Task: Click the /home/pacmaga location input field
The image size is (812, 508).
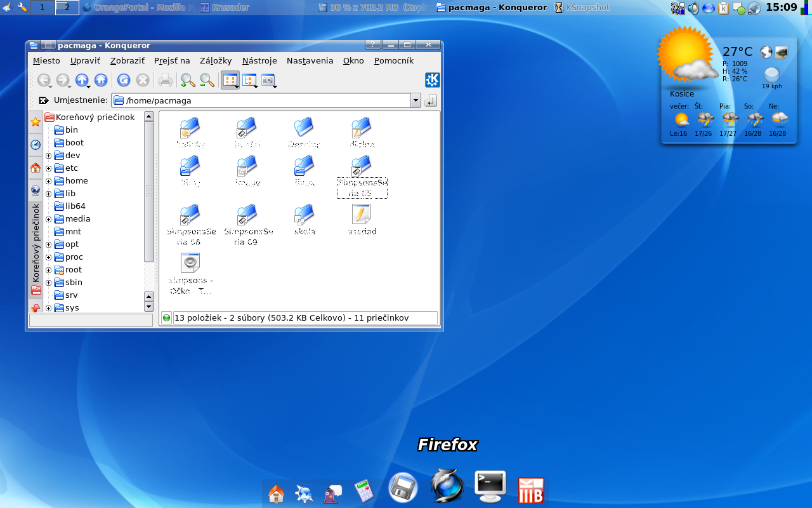Action: tap(261, 100)
